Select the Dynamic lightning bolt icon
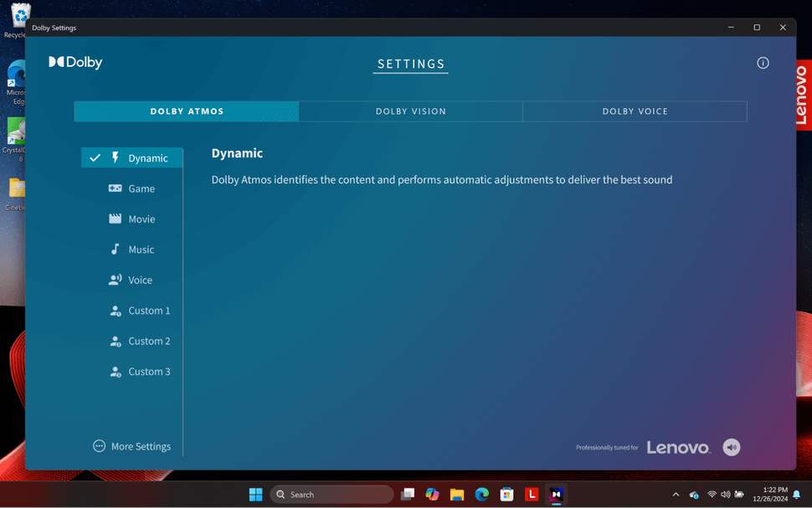812x508 pixels. (x=116, y=157)
